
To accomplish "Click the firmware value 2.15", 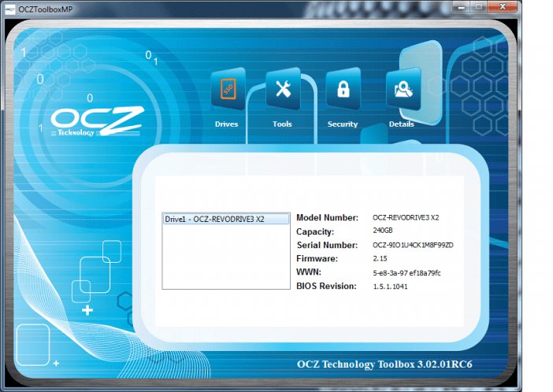I will (380, 258).
